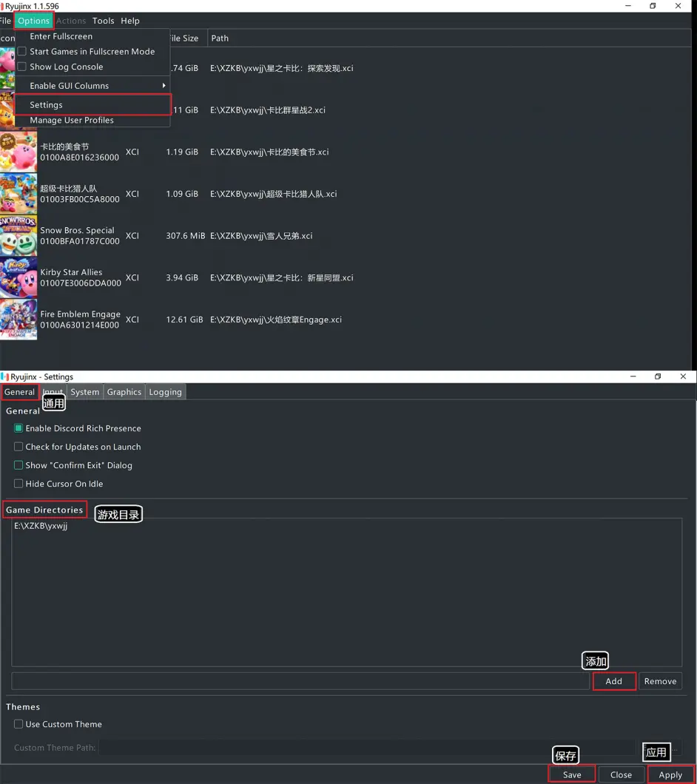
Task: Open the Tools menu
Action: pos(103,21)
